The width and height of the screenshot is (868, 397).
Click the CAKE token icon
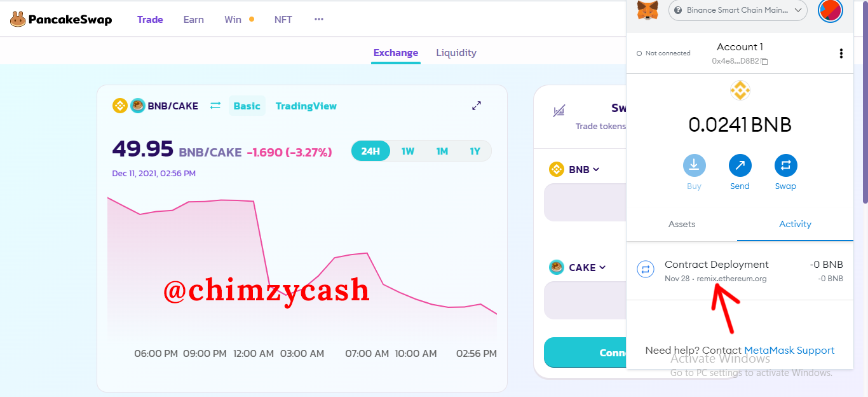click(x=557, y=267)
